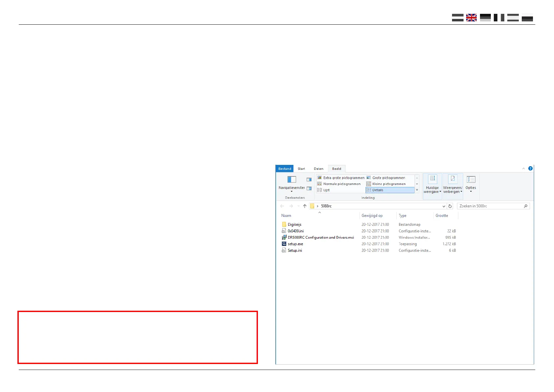Viewport: 554px width, 392px height.
Task: Refresh the 5088rc folder
Action: pos(450,206)
